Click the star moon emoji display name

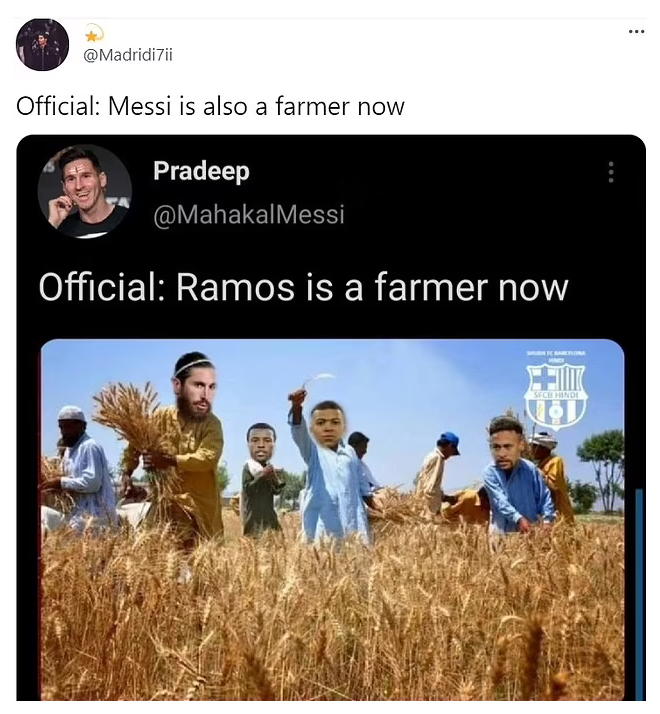coord(94,33)
